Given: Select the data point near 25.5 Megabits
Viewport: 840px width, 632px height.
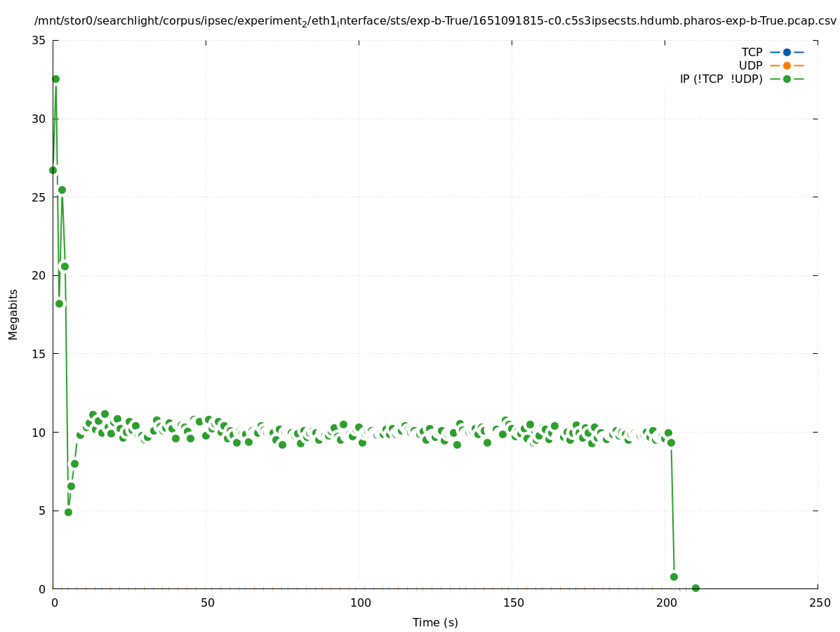Looking at the screenshot, I should click(62, 190).
